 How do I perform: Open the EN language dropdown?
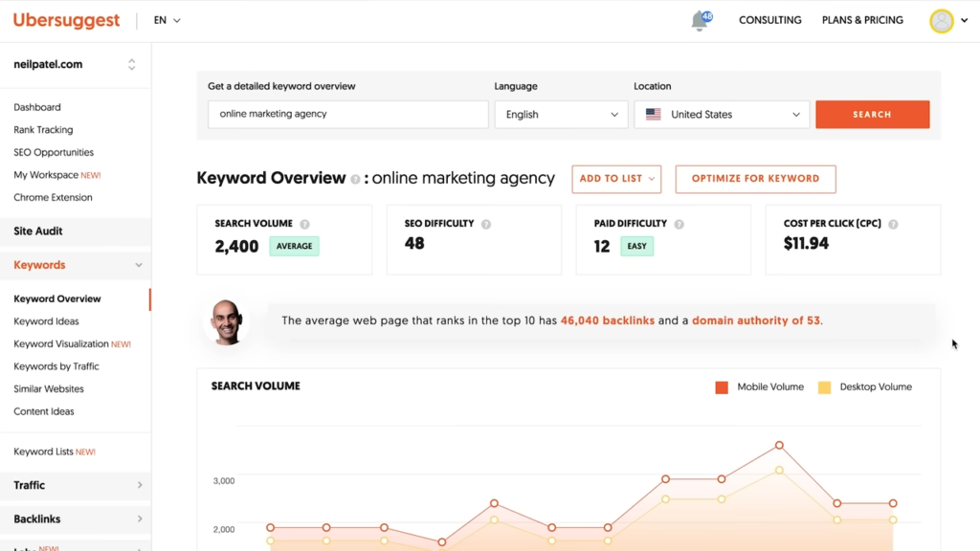tap(167, 20)
